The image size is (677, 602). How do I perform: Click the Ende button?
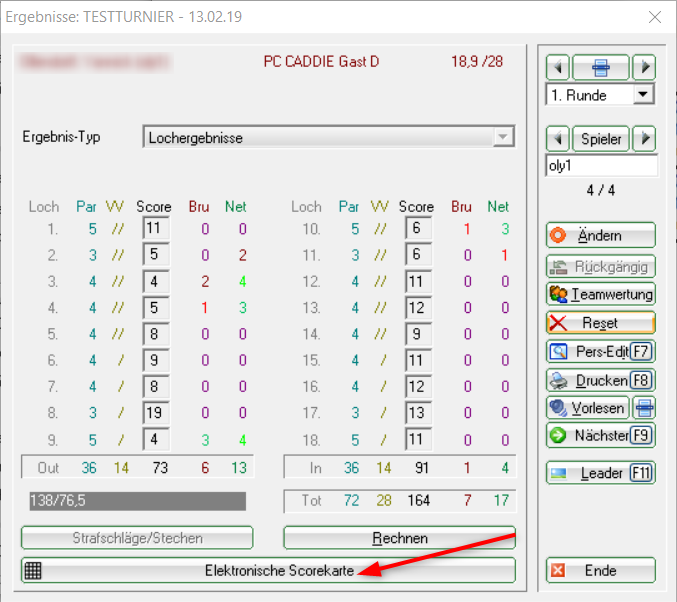click(x=601, y=570)
